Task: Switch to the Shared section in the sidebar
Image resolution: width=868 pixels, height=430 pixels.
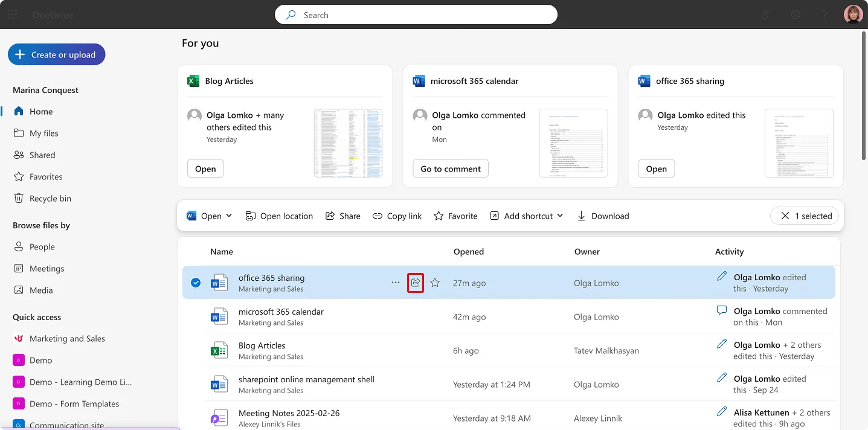Action: pos(42,155)
